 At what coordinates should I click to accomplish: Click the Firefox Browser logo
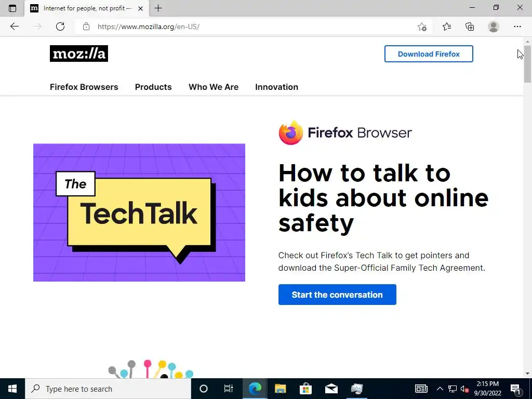(345, 132)
